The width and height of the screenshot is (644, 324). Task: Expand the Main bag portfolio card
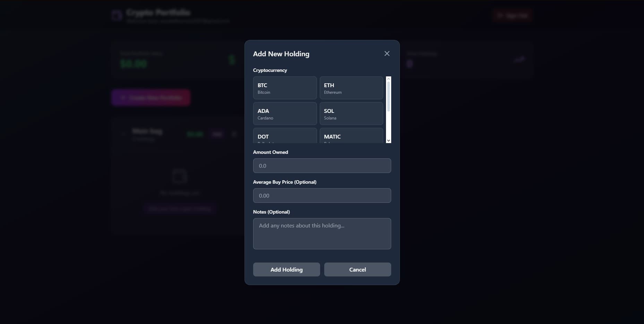pos(124,134)
